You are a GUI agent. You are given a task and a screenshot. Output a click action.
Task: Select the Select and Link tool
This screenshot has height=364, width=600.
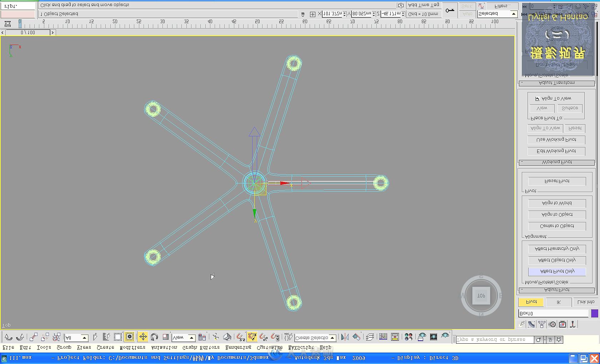point(34,337)
